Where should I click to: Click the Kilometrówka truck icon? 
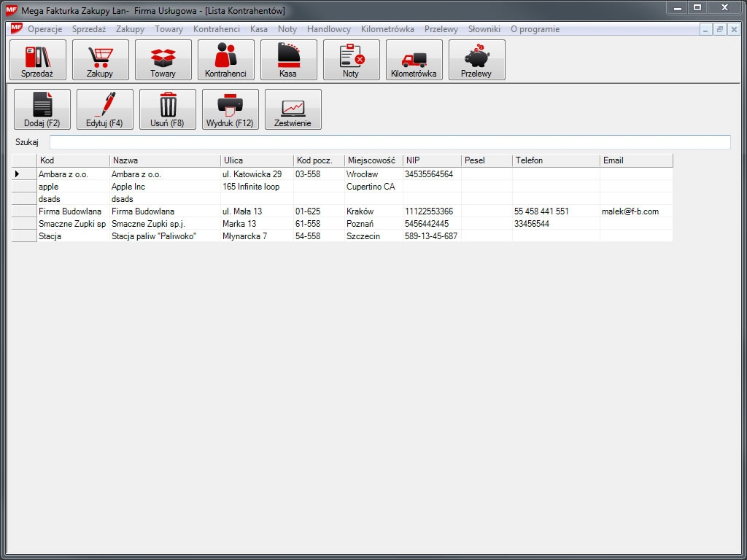click(x=414, y=60)
